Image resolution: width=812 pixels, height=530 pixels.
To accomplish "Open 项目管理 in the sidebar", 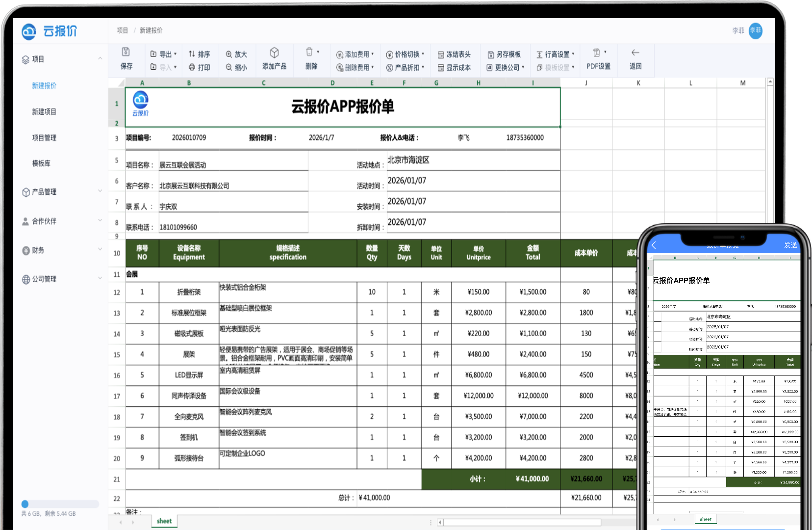I will click(x=44, y=137).
